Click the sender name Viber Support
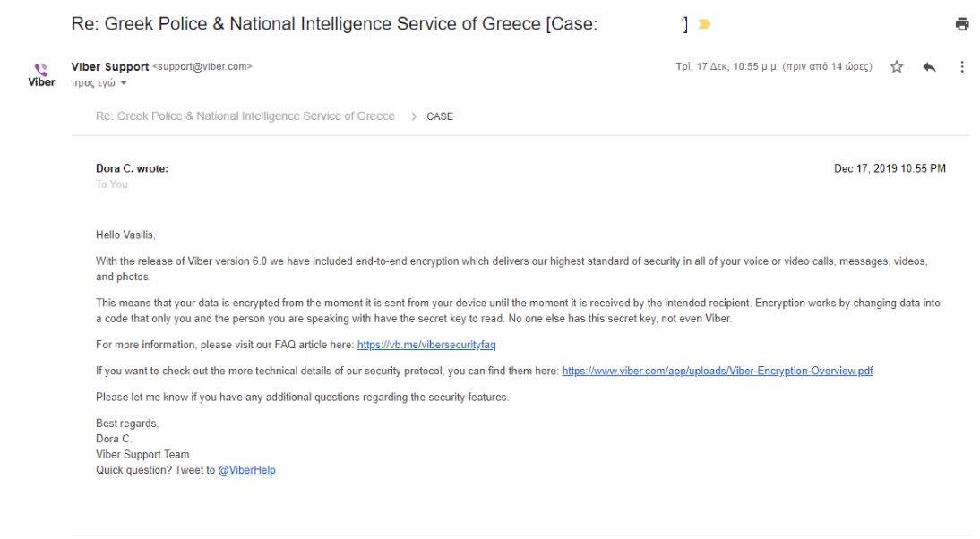The height and width of the screenshot is (539, 980). 110,67
